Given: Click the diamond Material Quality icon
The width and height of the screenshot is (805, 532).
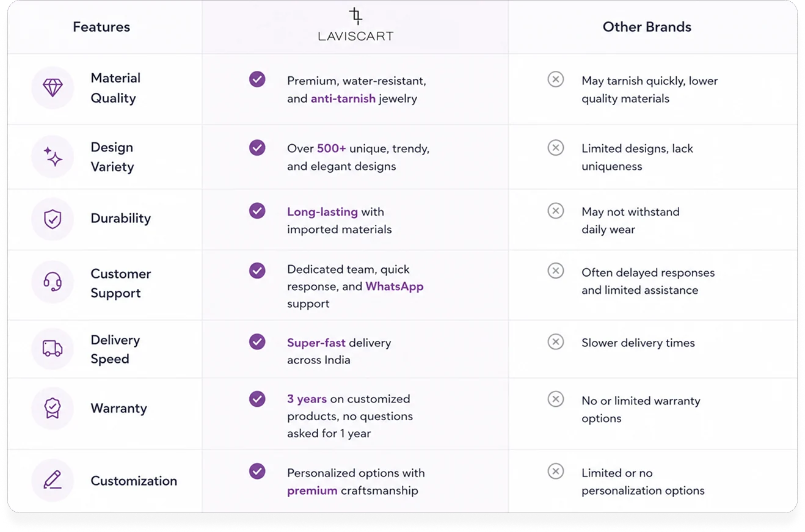Looking at the screenshot, I should pos(53,88).
